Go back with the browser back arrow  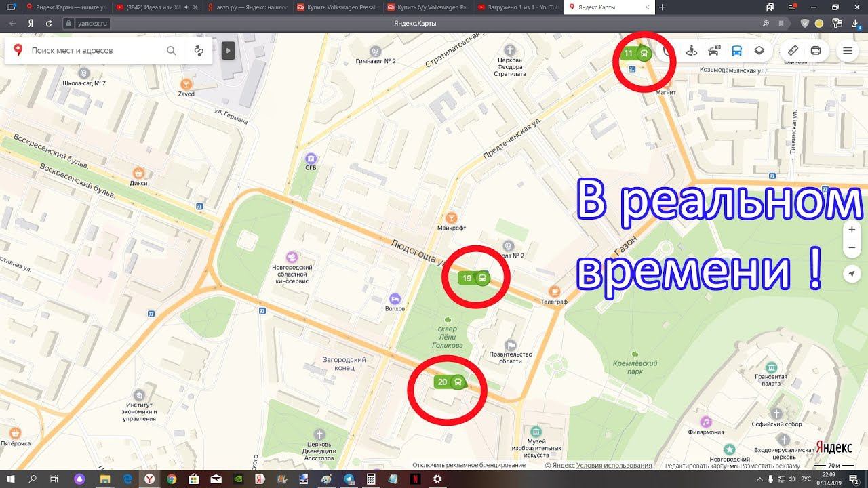[12, 23]
